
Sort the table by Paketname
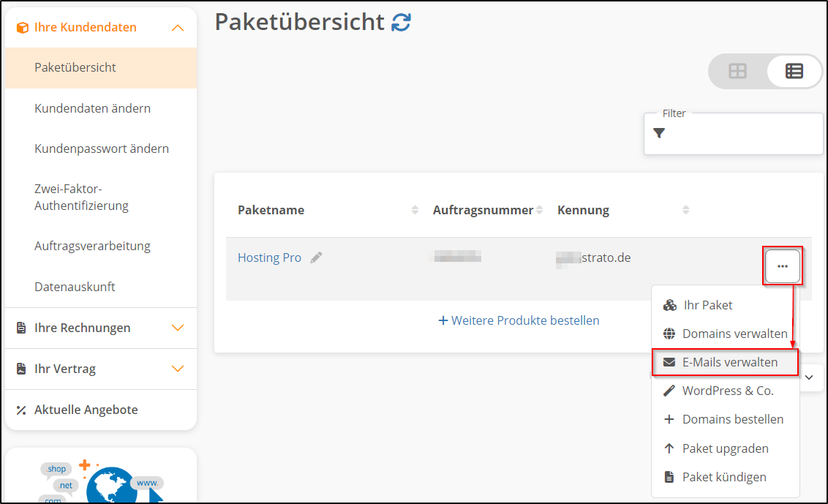click(x=414, y=209)
